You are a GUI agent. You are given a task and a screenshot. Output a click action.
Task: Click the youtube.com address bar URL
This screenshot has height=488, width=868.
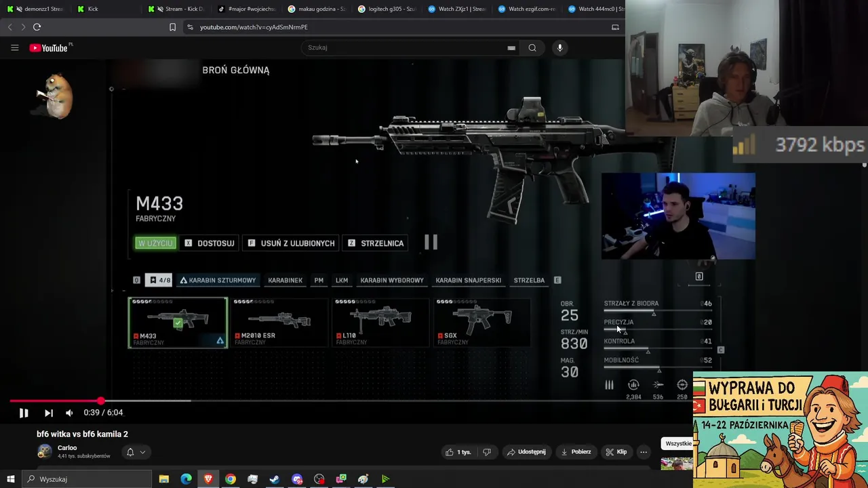click(x=254, y=27)
